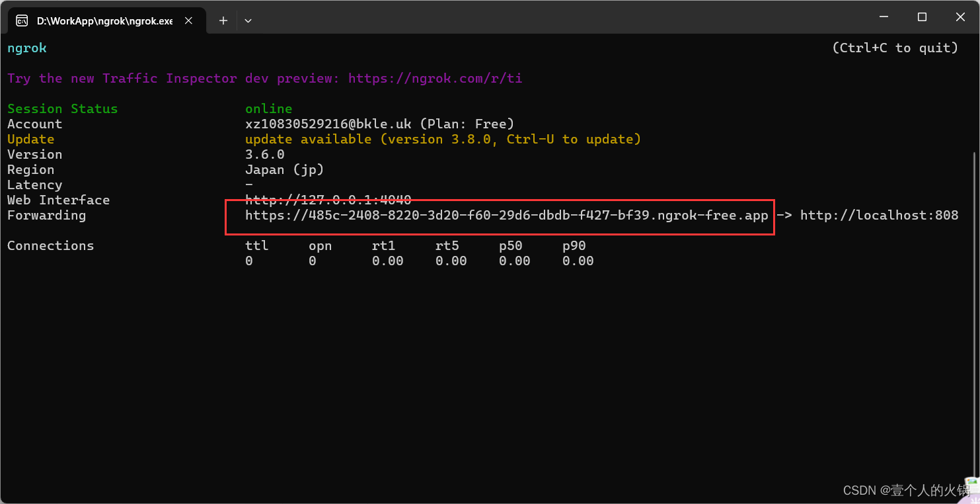The image size is (980, 504).
Task: Close the ngrok.exe terminal tab
Action: pos(188,21)
